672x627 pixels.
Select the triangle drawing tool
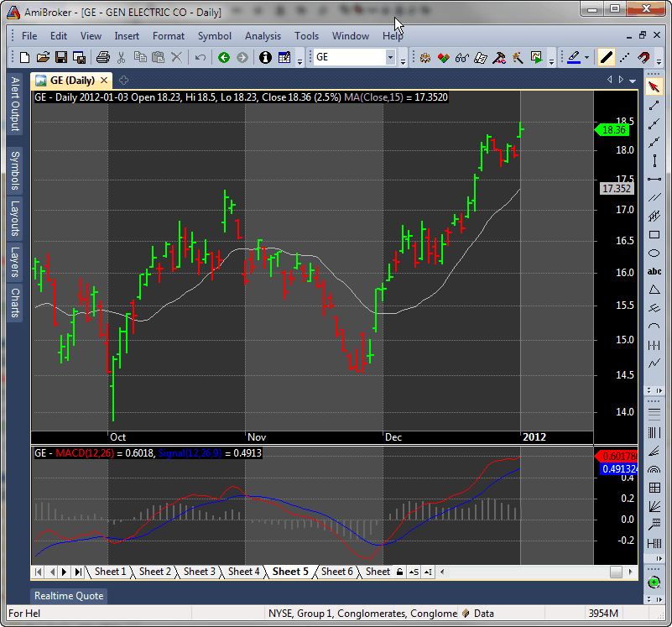click(654, 290)
